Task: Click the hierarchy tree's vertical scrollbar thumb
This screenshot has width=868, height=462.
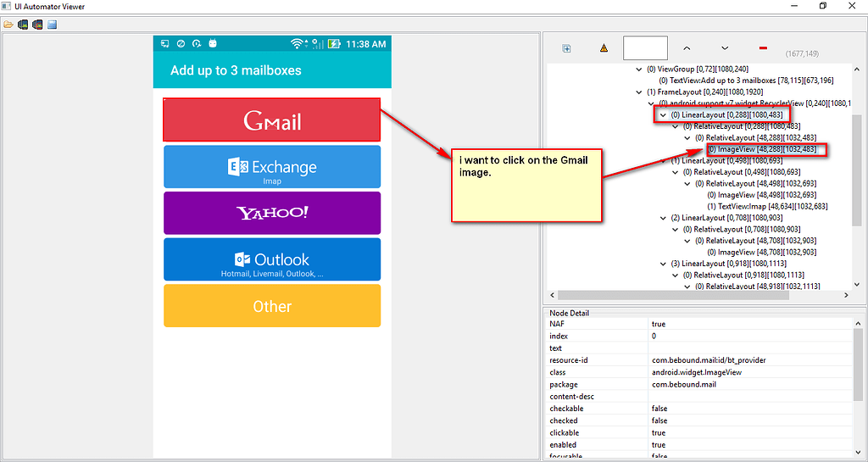Action: point(858,170)
